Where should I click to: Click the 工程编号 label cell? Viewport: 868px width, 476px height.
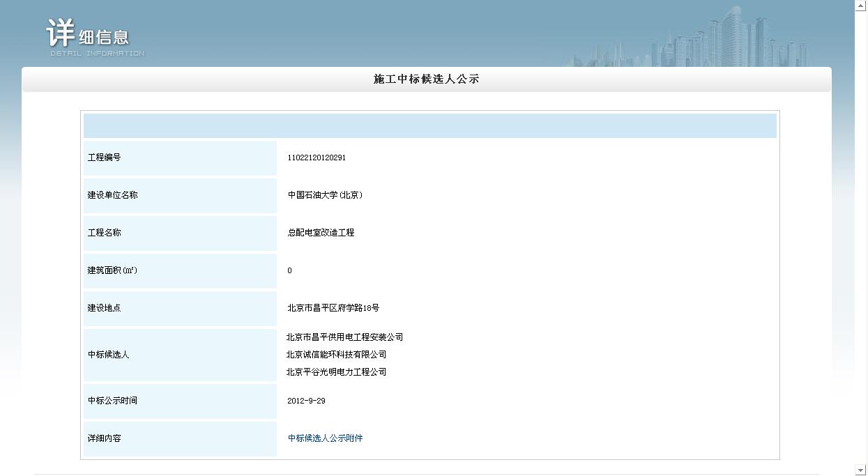(180, 158)
